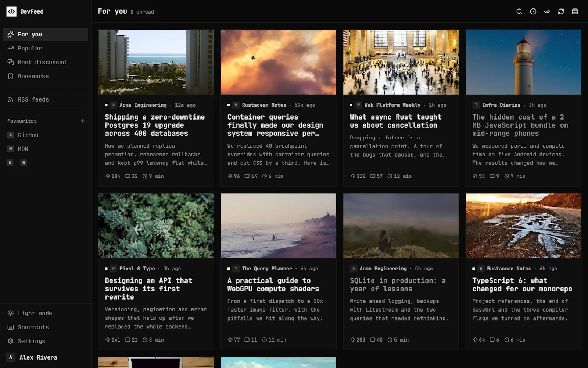Refresh the feed with the sync icon
This screenshot has width=588, height=368.
tap(561, 11)
